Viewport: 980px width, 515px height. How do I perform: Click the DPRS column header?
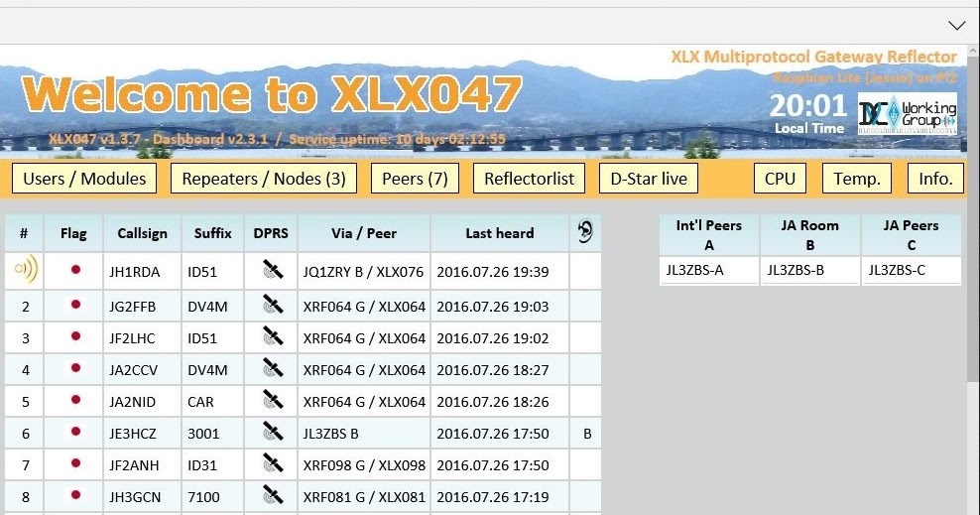[x=271, y=233]
